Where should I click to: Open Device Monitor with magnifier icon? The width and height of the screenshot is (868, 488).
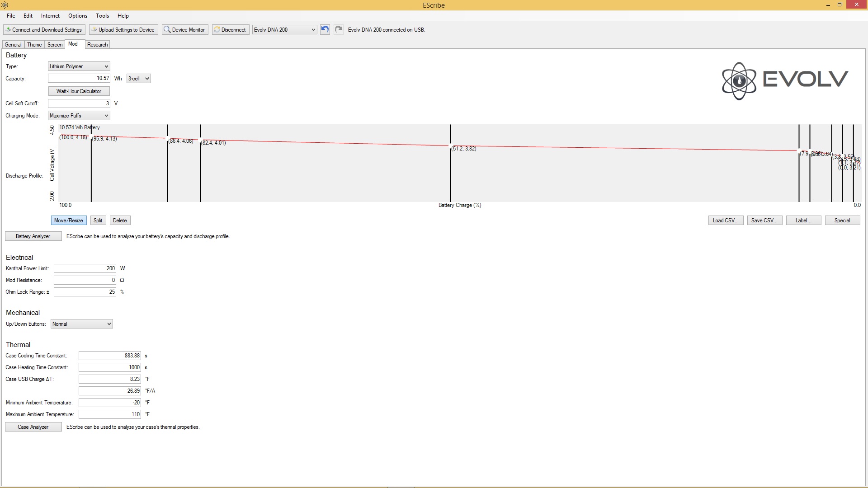tap(184, 30)
